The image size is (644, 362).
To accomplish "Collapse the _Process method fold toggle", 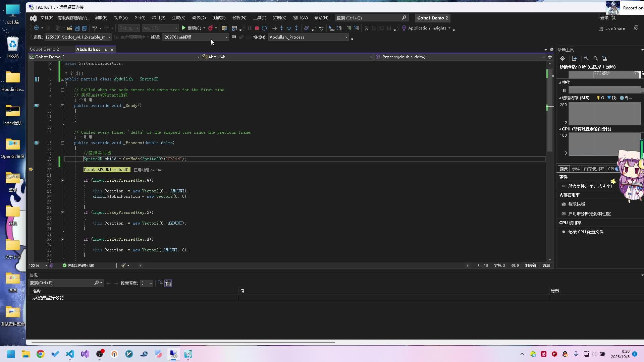I will coord(62,143).
